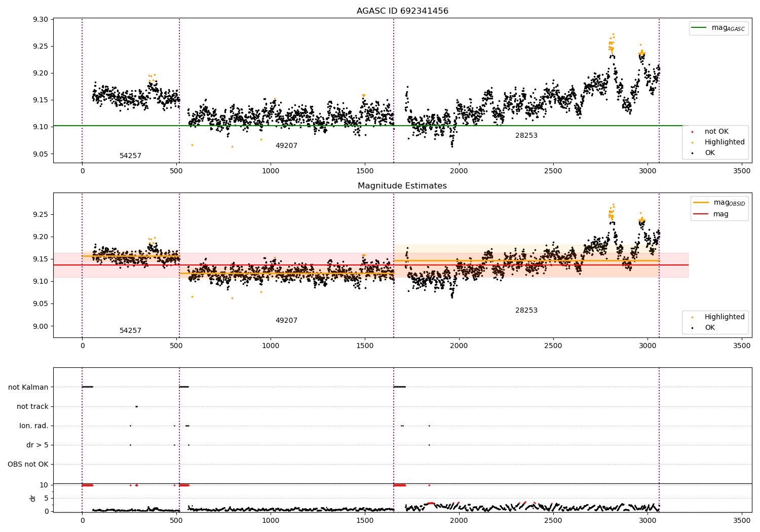Click the red 'mag' legend entry
The image size is (760, 532).
[711, 214]
